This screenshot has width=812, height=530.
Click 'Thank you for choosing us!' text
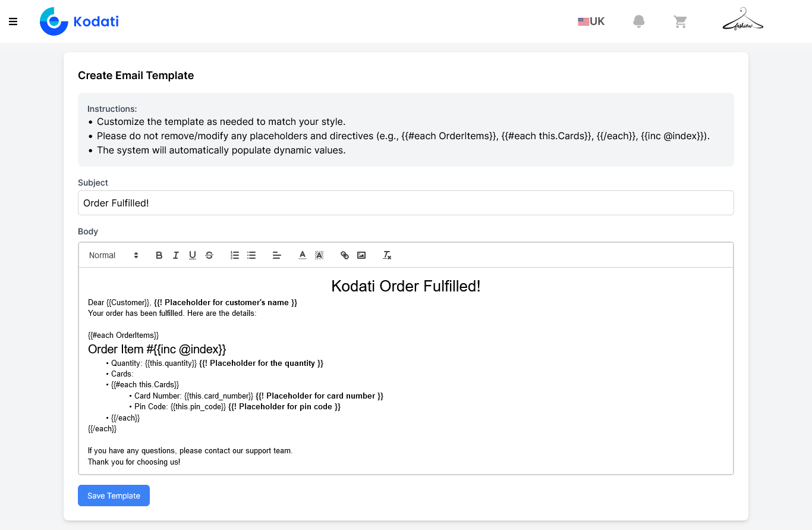pyautogui.click(x=134, y=462)
